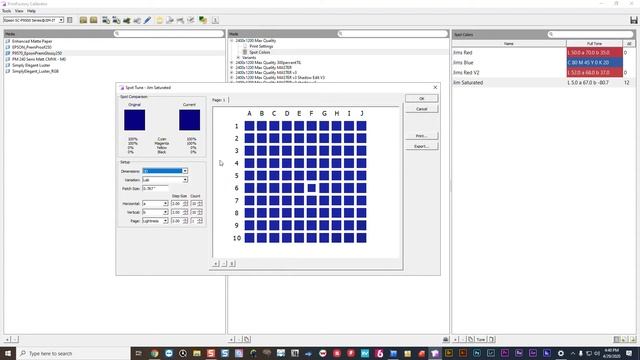Screen dimensions: 640x360
Task: Select the Jims Blue spot color row
Action: coord(543,62)
